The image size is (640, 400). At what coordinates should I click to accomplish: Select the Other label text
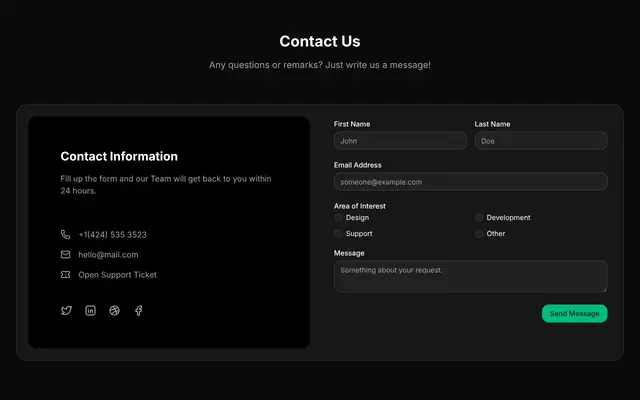(x=496, y=233)
